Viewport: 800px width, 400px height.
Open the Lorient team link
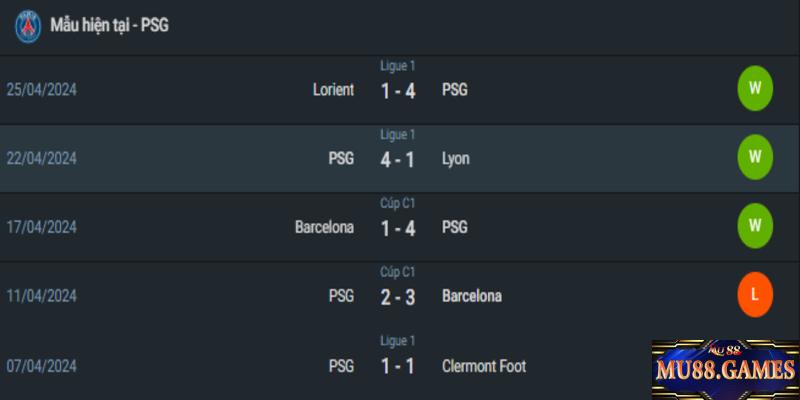333,90
